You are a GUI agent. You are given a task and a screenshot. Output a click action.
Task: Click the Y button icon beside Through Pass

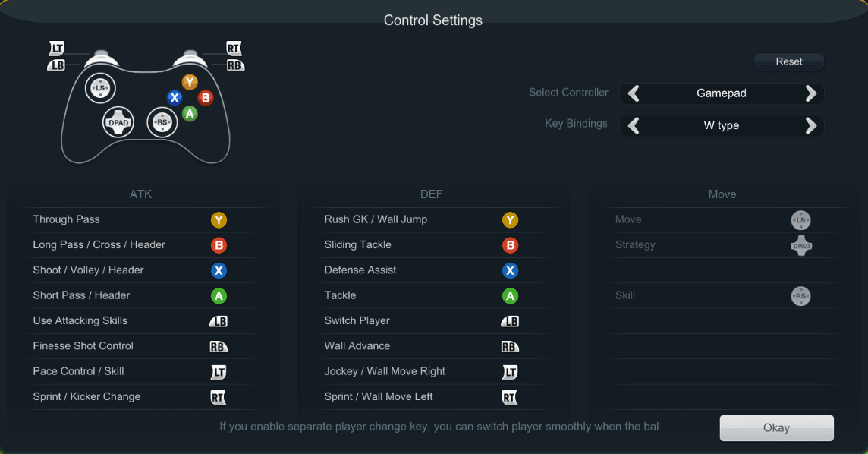[x=219, y=220]
